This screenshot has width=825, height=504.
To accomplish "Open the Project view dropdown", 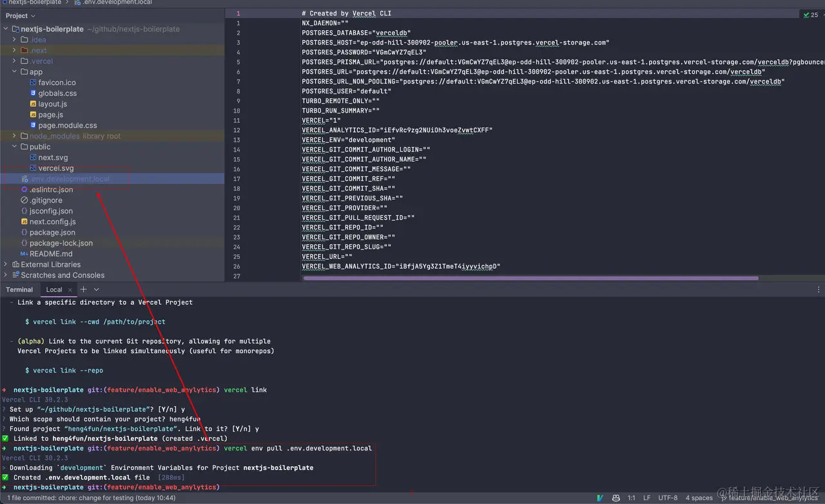I will 21,15.
